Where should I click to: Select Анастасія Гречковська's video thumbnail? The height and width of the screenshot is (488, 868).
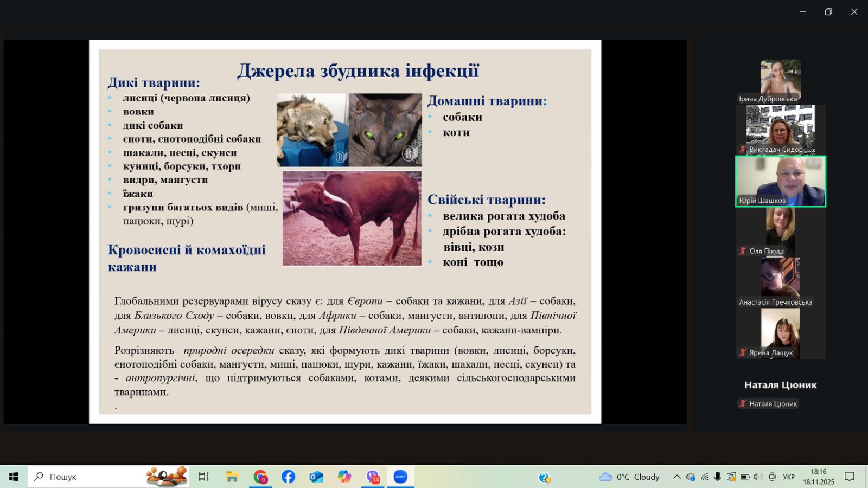pyautogui.click(x=780, y=281)
